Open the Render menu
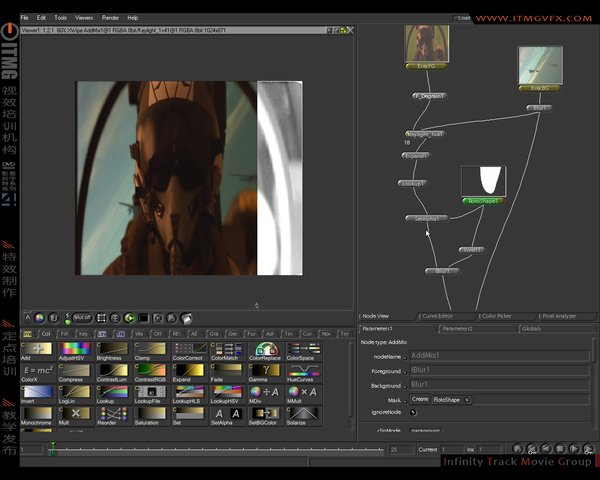 [x=111, y=18]
